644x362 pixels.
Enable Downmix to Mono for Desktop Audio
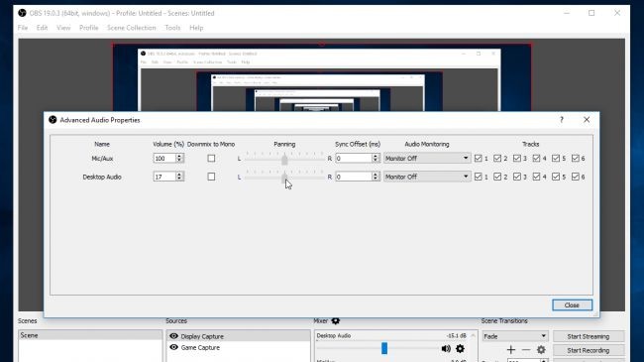[x=211, y=177]
